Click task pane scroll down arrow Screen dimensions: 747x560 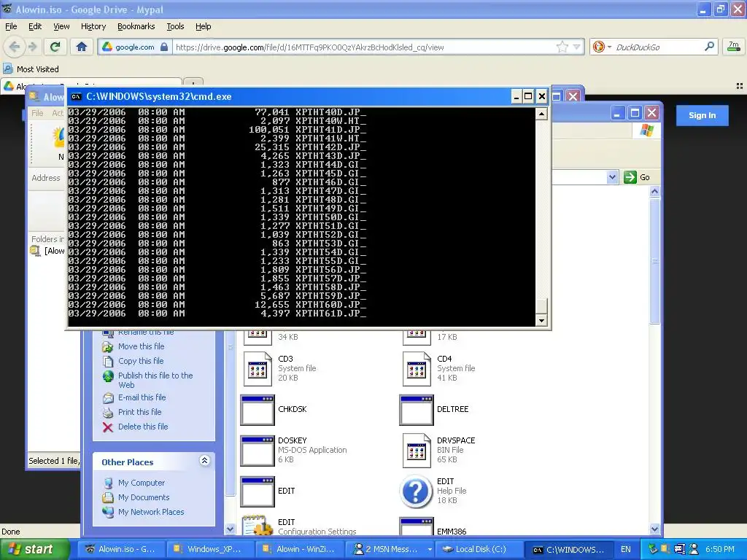(x=230, y=529)
